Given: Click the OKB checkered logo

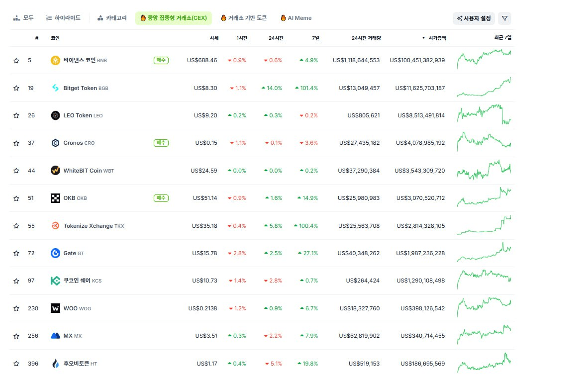Looking at the screenshot, I should 55,198.
